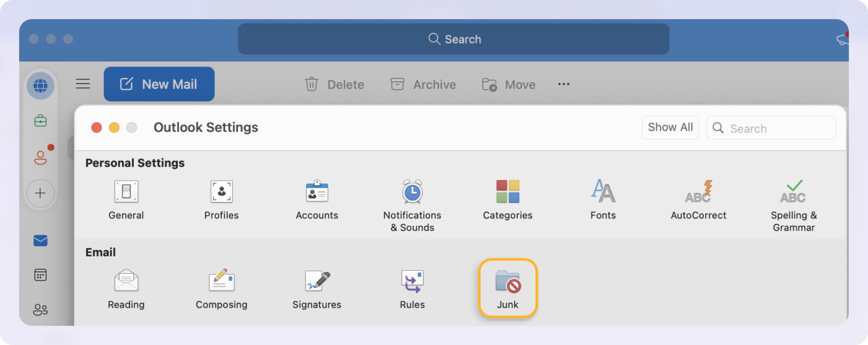Click Show All in Outlook Settings
This screenshot has height=345, width=868.
670,127
